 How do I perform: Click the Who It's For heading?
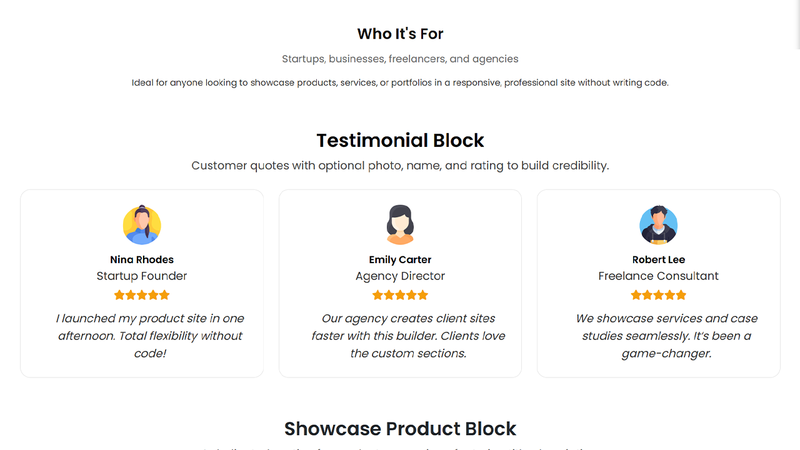coord(400,34)
